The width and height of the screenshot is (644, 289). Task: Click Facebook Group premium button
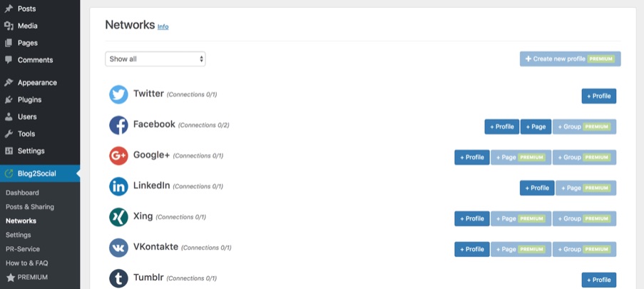[x=584, y=126]
